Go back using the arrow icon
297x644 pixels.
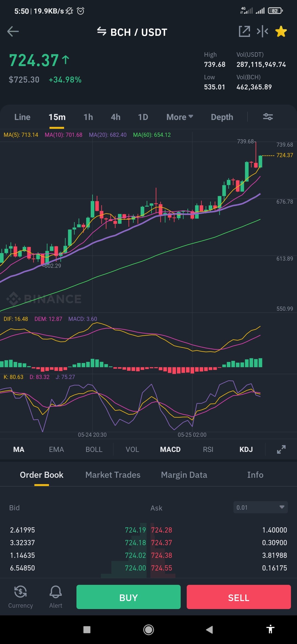(13, 31)
